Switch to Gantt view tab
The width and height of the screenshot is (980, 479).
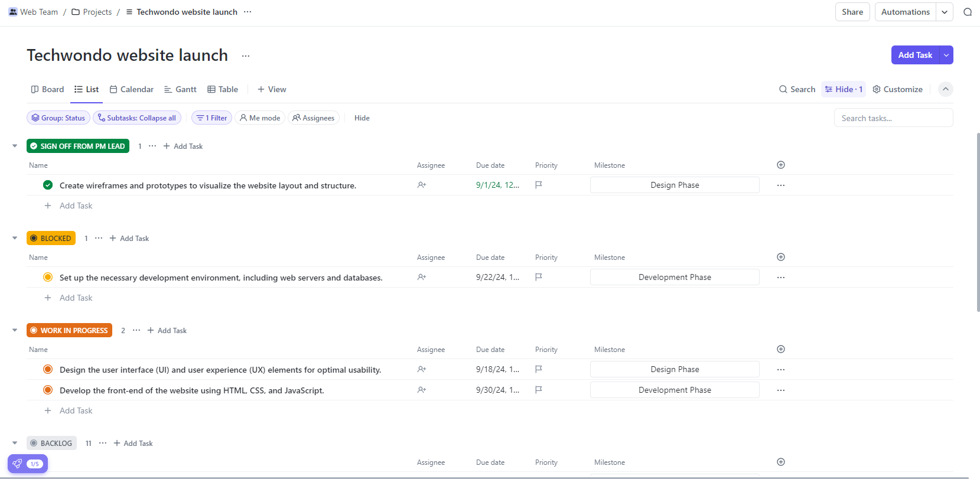[180, 89]
